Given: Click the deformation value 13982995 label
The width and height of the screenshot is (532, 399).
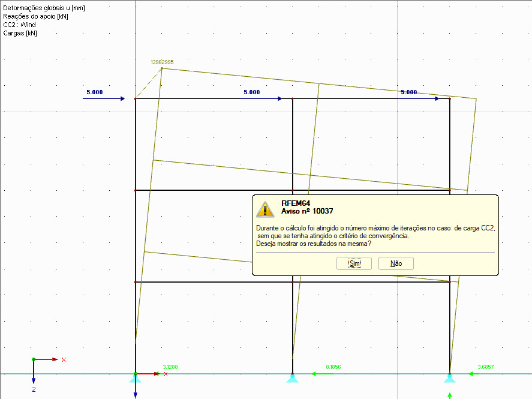Looking at the screenshot, I should tap(162, 62).
